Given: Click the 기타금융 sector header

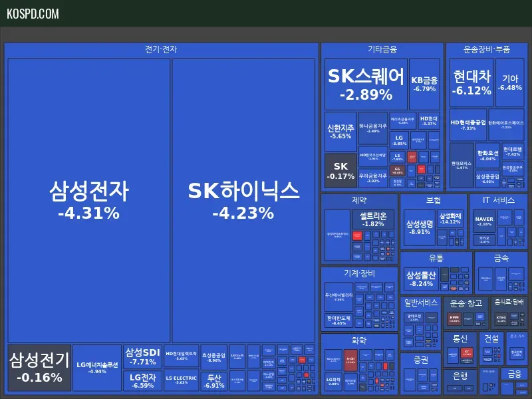Looking at the screenshot, I should coord(382,49).
